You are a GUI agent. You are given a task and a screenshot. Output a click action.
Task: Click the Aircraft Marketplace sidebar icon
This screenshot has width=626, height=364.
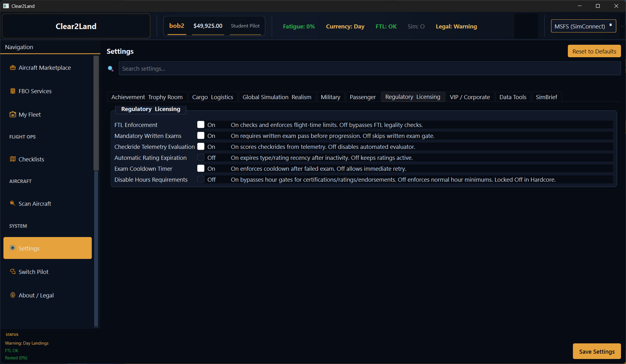coord(13,68)
